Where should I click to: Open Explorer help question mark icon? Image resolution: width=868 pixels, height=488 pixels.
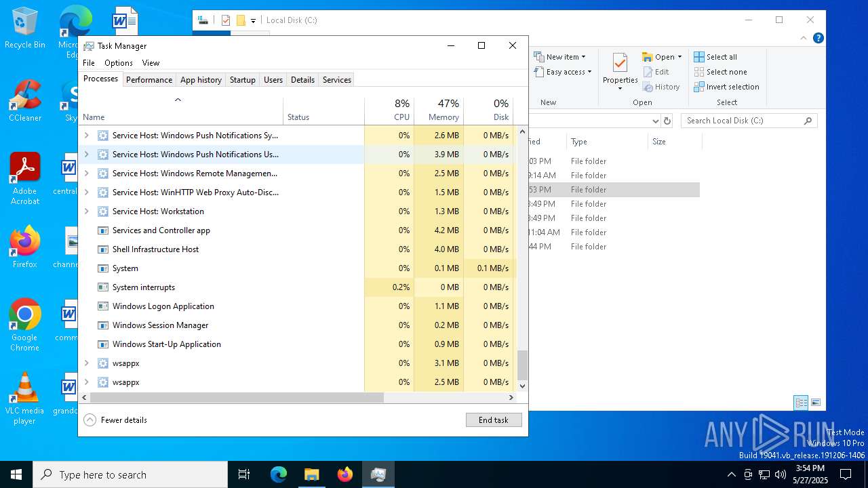click(x=818, y=39)
